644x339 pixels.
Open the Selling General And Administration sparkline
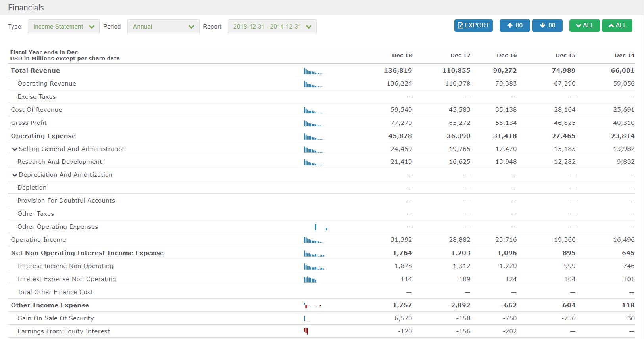pyautogui.click(x=314, y=149)
